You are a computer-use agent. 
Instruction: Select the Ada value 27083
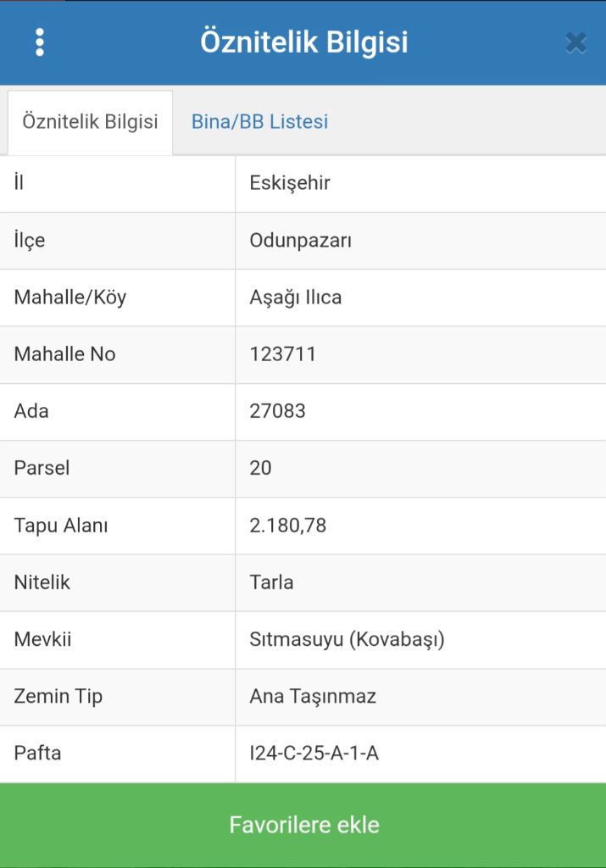(277, 411)
